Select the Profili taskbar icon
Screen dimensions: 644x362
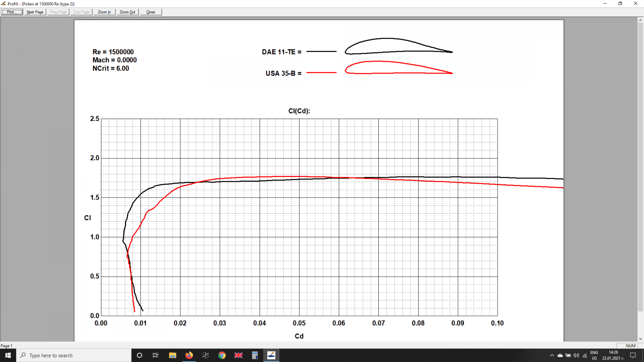pyautogui.click(x=271, y=355)
